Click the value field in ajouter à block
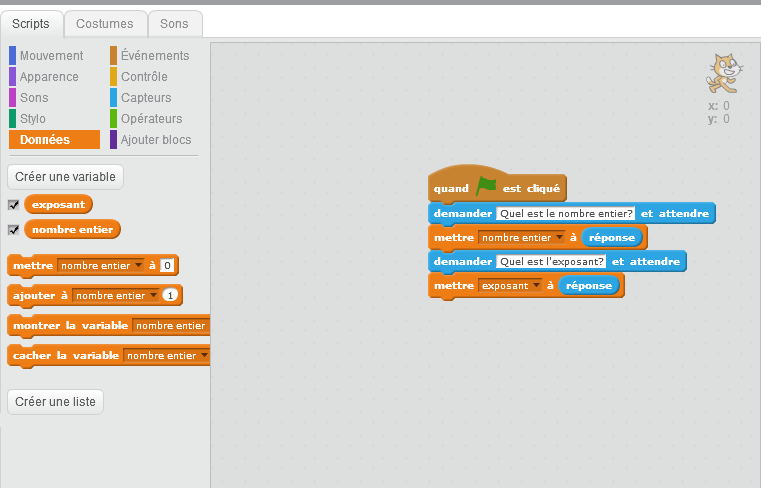Image resolution: width=761 pixels, height=488 pixels. click(x=170, y=296)
